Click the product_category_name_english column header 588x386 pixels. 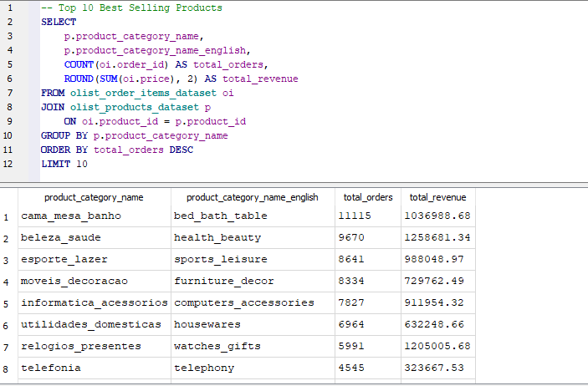[253, 197]
